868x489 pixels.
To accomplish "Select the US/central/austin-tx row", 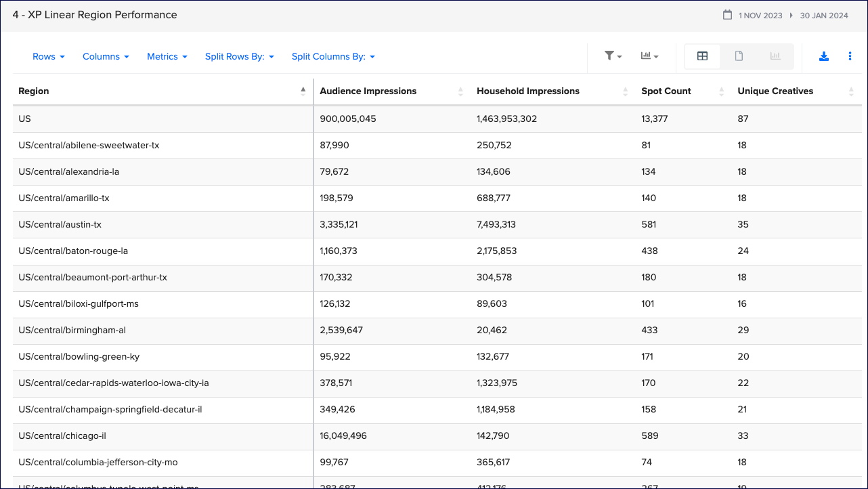I will [x=60, y=224].
